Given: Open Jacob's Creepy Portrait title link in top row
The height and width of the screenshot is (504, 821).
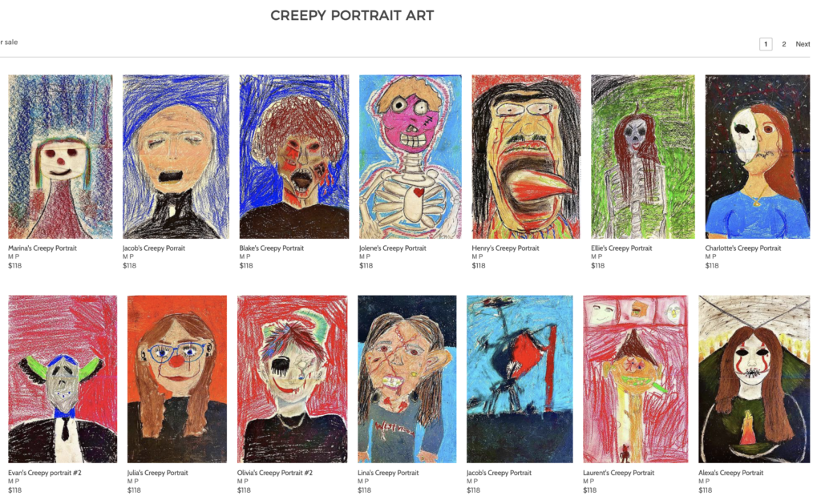Looking at the screenshot, I should [x=154, y=248].
